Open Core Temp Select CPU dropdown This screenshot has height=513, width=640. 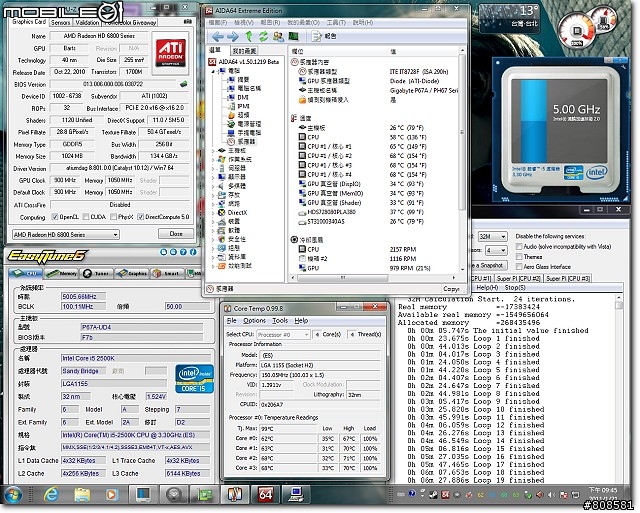click(282, 335)
